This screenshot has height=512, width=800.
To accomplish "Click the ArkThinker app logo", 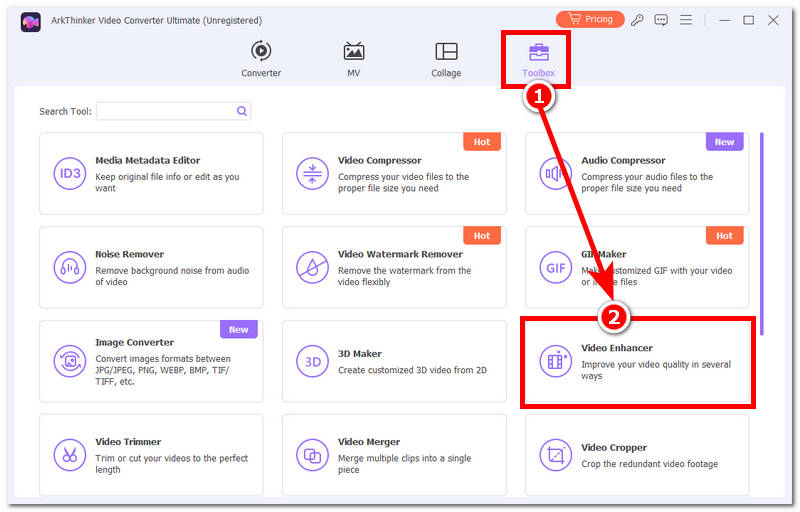I will click(31, 22).
